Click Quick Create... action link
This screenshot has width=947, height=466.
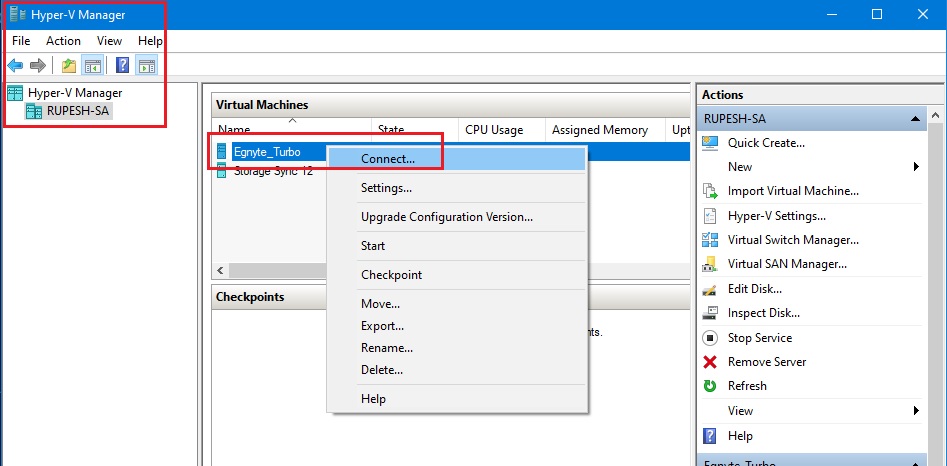[x=766, y=143]
